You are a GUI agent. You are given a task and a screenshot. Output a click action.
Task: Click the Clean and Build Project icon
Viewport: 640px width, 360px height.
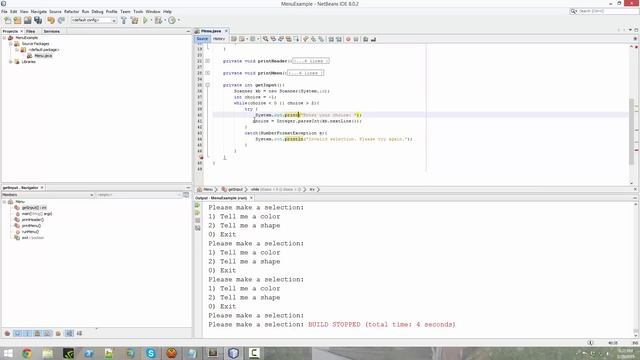[x=134, y=20]
